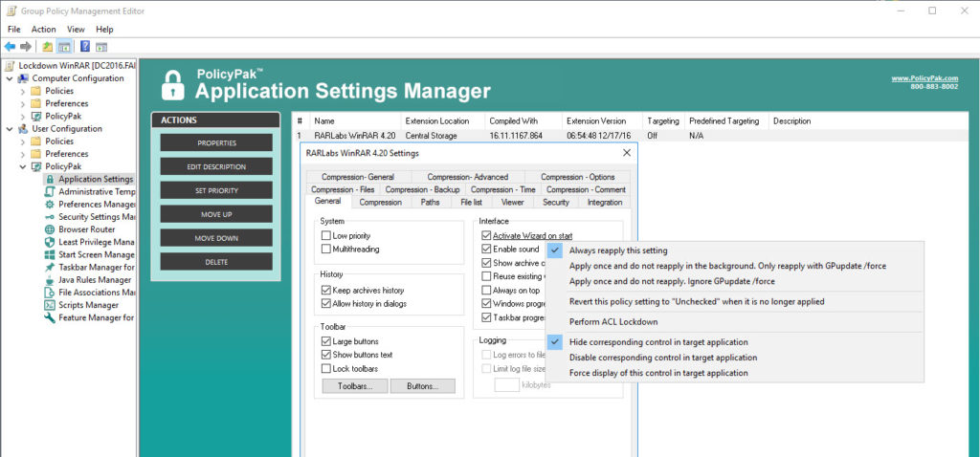Click the Preferences Manager gear icon
The width and height of the screenshot is (980, 457).
pyautogui.click(x=50, y=205)
